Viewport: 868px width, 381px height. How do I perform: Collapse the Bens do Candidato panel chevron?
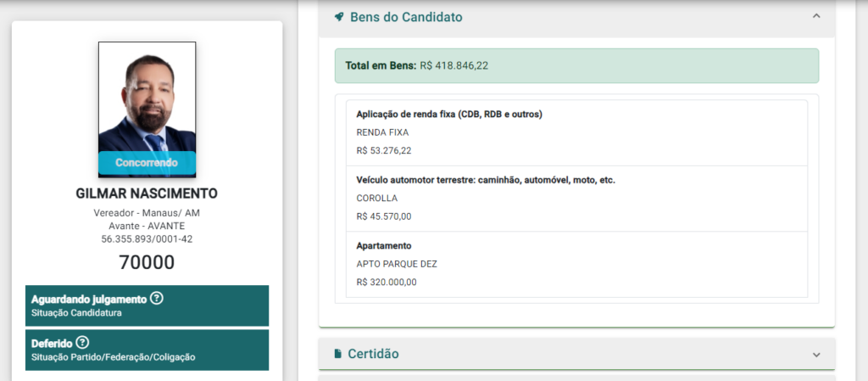click(816, 16)
